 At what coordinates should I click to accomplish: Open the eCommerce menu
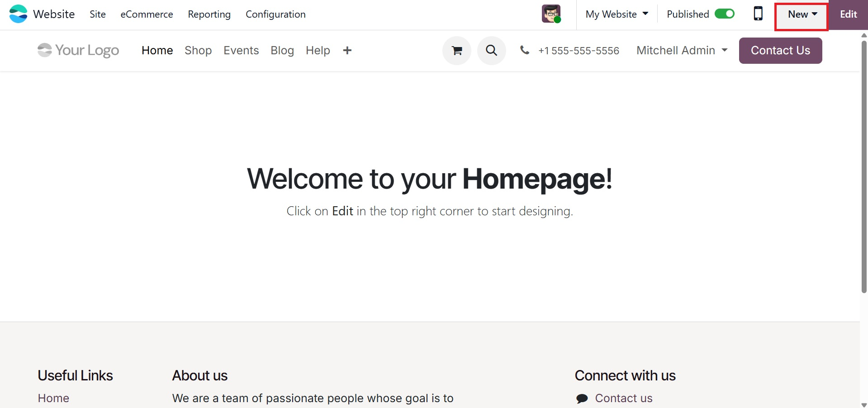pos(147,14)
